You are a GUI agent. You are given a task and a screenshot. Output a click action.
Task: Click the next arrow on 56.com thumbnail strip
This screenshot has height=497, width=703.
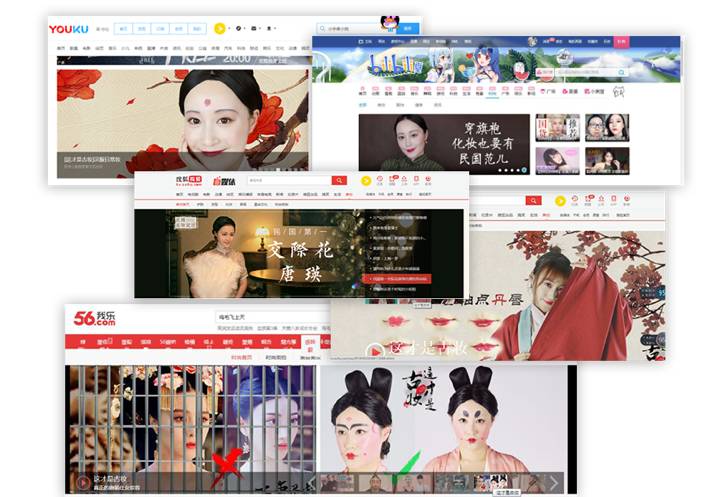tap(554, 483)
